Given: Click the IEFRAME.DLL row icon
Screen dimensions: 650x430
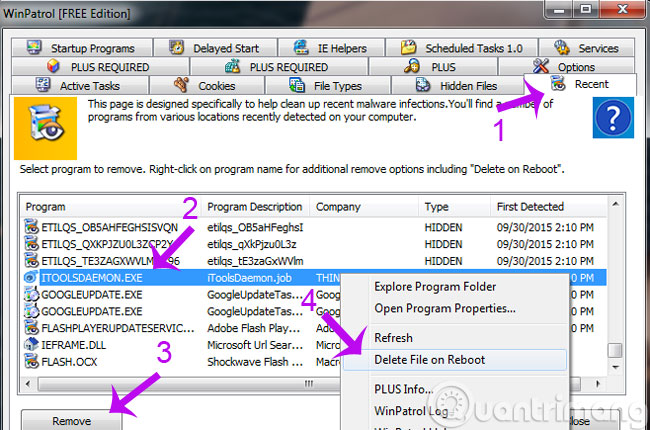Looking at the screenshot, I should click(x=32, y=345).
